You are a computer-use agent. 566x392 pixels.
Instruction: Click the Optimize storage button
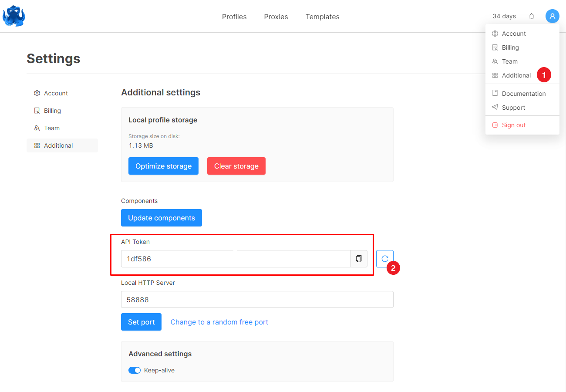(163, 166)
